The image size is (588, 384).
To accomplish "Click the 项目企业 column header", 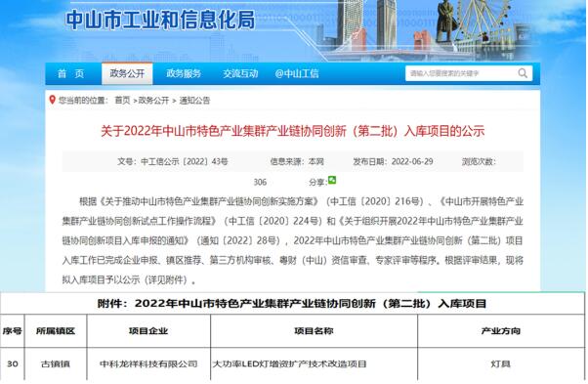I will 148,331.
